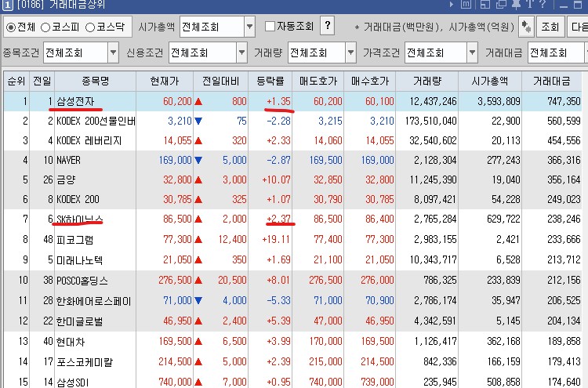Click the 매수호가 column header
This screenshot has height=388, width=588.
370,81
